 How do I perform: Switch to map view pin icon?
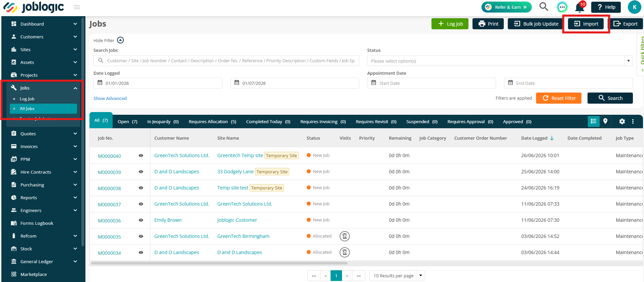click(x=605, y=121)
